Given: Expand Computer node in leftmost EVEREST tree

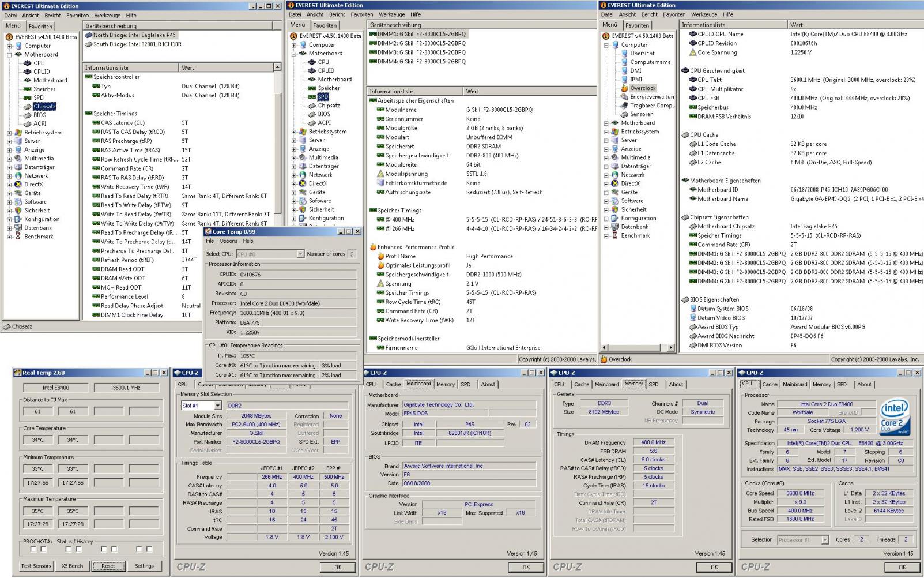Looking at the screenshot, I should pos(9,46).
